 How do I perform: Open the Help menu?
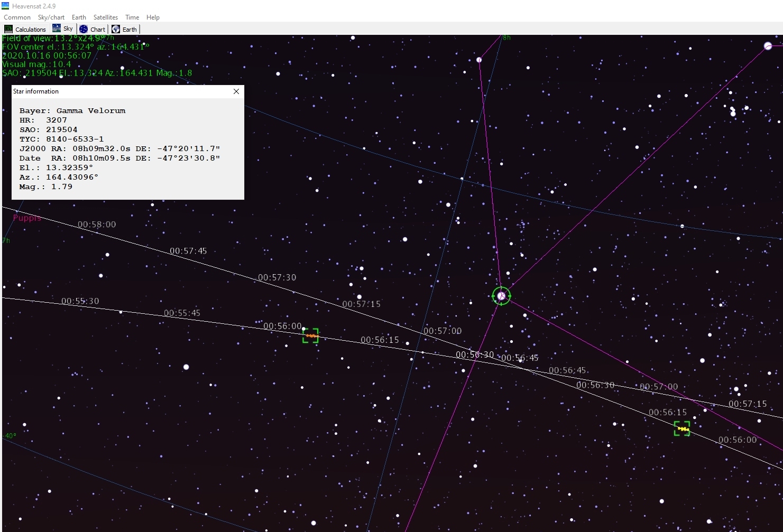pos(153,17)
